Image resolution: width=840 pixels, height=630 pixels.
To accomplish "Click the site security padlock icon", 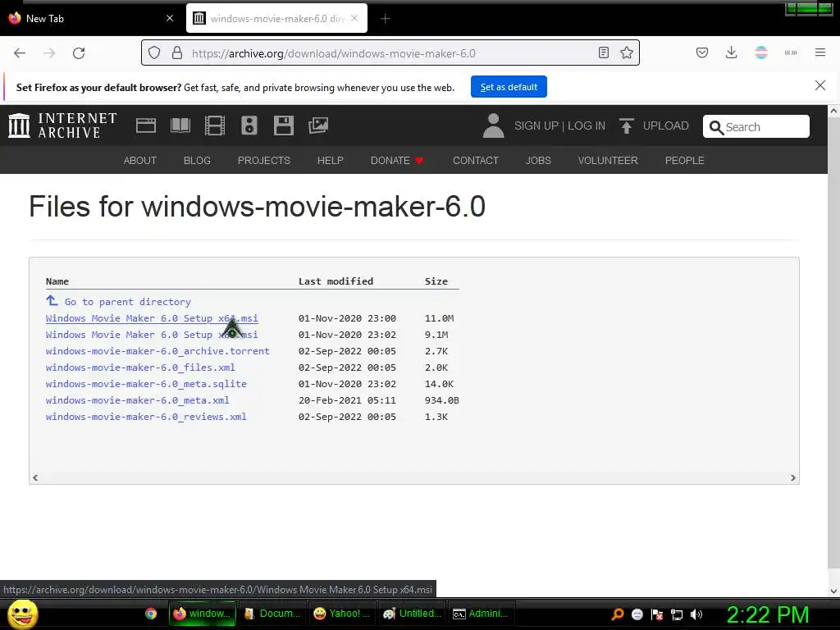I will [177, 53].
